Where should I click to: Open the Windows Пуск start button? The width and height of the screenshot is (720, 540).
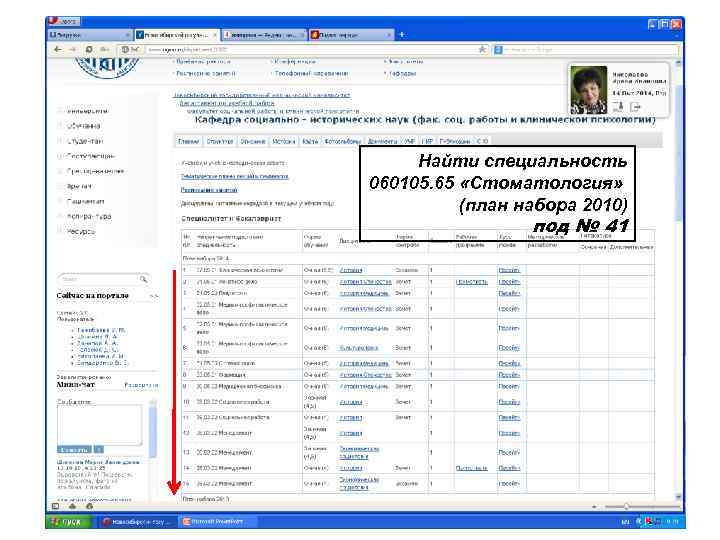pyautogui.click(x=68, y=522)
